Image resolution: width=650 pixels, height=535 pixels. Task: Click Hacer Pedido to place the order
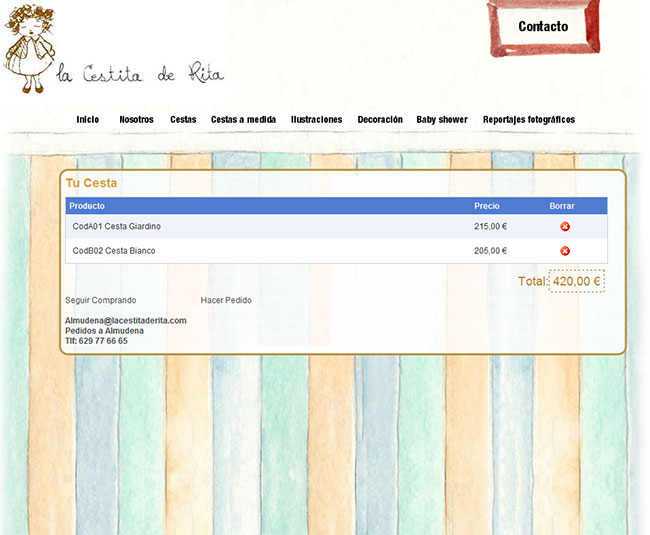pos(226,300)
